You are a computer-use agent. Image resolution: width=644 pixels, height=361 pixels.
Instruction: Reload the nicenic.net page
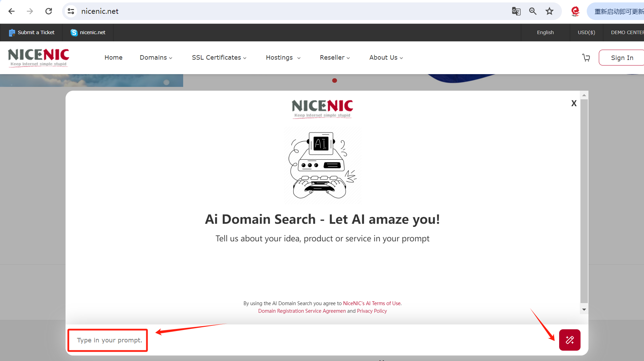coord(49,11)
